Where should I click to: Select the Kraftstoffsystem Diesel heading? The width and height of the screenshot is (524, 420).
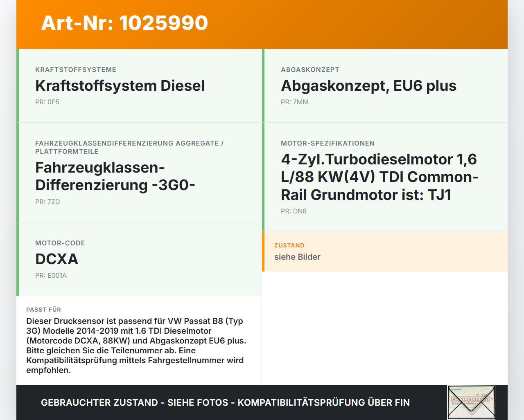tap(120, 86)
